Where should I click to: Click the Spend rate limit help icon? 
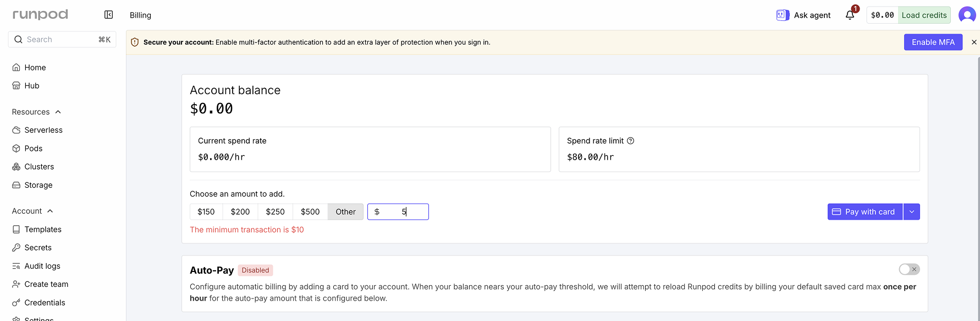[631, 141]
